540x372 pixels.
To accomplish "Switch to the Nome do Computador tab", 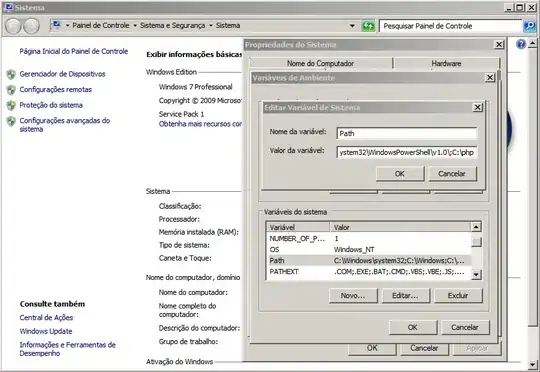I will pyautogui.click(x=320, y=63).
